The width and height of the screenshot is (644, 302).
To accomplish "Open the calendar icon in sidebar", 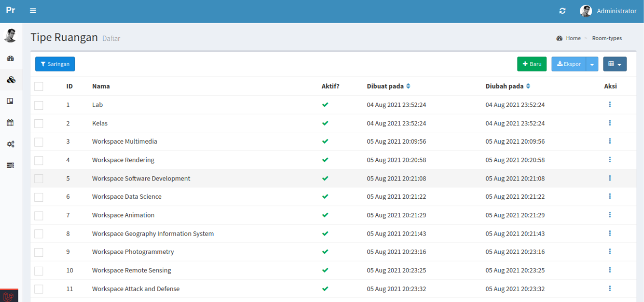I will tap(10, 122).
